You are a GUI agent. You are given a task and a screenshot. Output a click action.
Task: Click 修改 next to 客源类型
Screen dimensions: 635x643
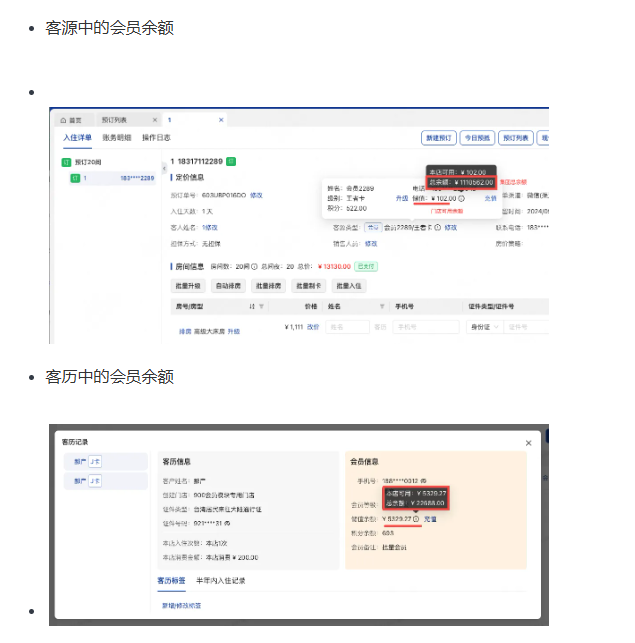[450, 228]
